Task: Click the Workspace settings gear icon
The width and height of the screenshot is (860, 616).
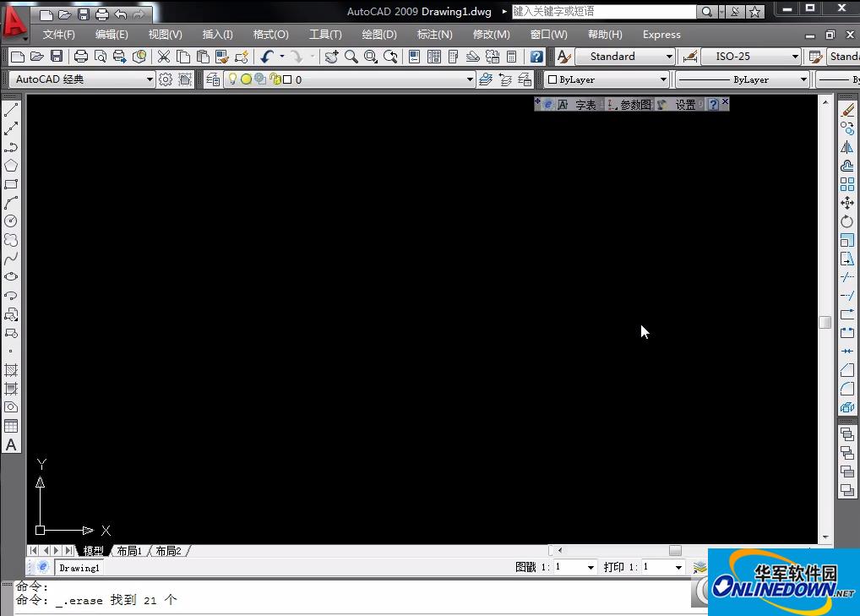Action: [165, 79]
